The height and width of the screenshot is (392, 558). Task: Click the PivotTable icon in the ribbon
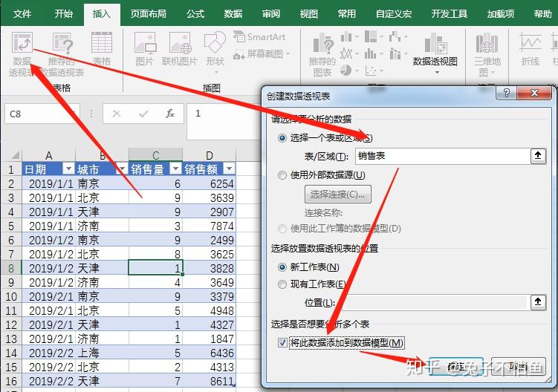click(x=22, y=43)
